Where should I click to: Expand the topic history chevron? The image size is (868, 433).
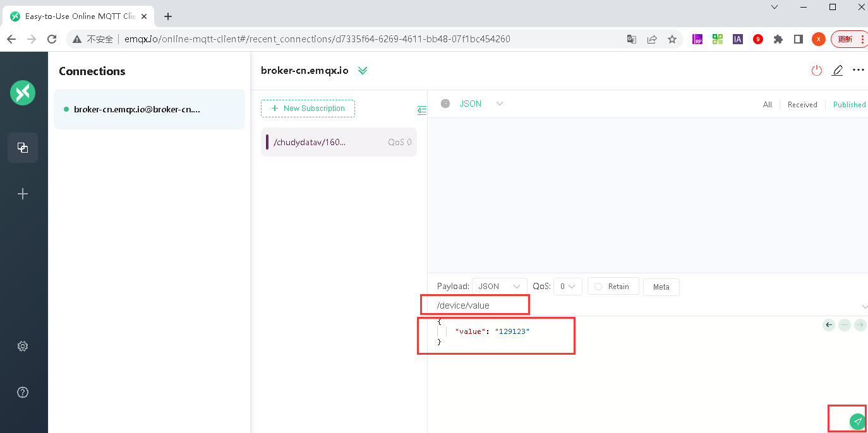[864, 306]
